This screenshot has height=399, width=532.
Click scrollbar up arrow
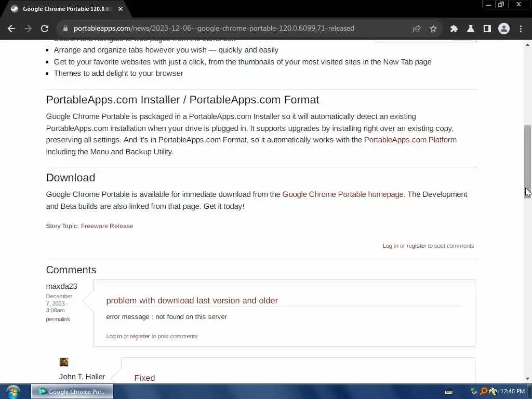527,45
